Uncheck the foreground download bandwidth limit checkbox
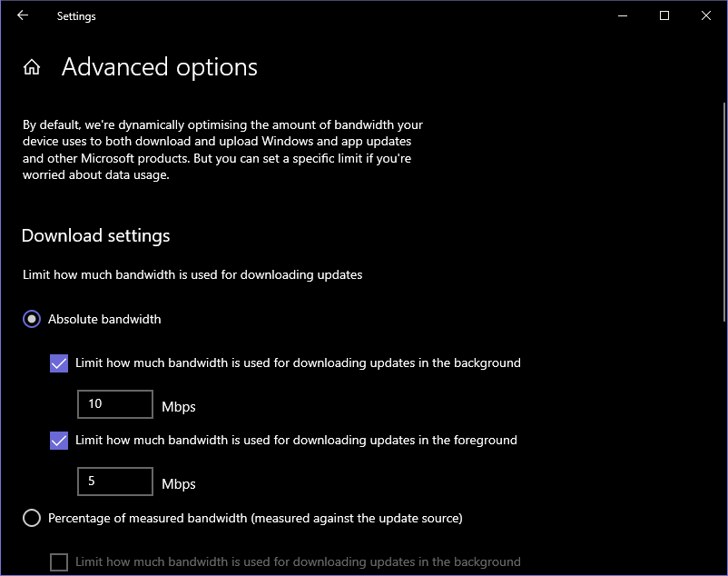This screenshot has height=576, width=728. pos(58,440)
